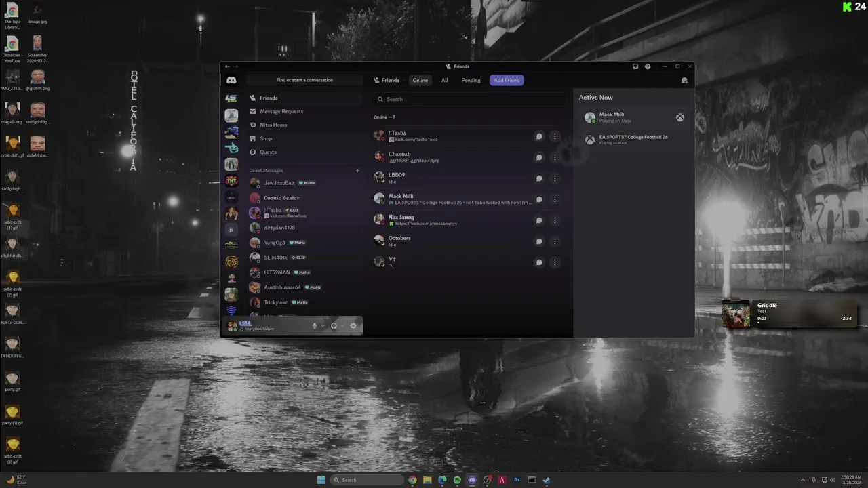Viewport: 868px width, 488px height.
Task: Click Add Friend button
Action: [507, 80]
